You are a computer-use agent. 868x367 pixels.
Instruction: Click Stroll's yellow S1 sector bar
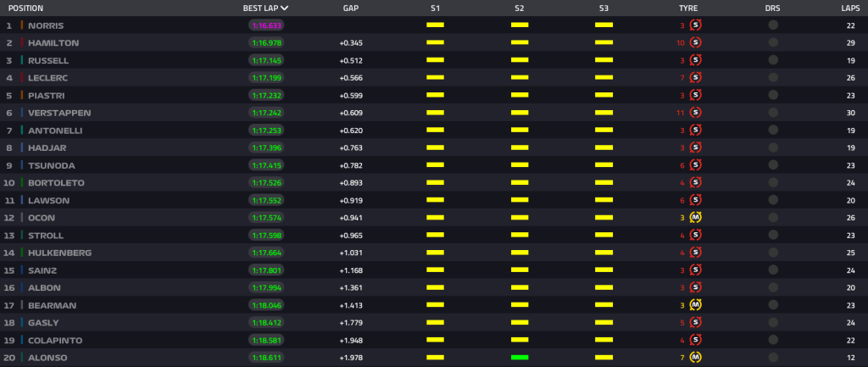[x=435, y=236]
